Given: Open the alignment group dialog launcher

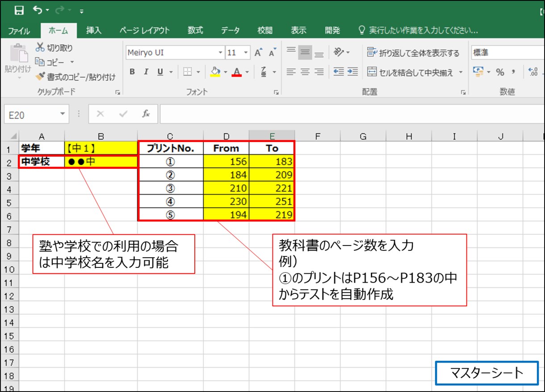Looking at the screenshot, I should [x=464, y=92].
